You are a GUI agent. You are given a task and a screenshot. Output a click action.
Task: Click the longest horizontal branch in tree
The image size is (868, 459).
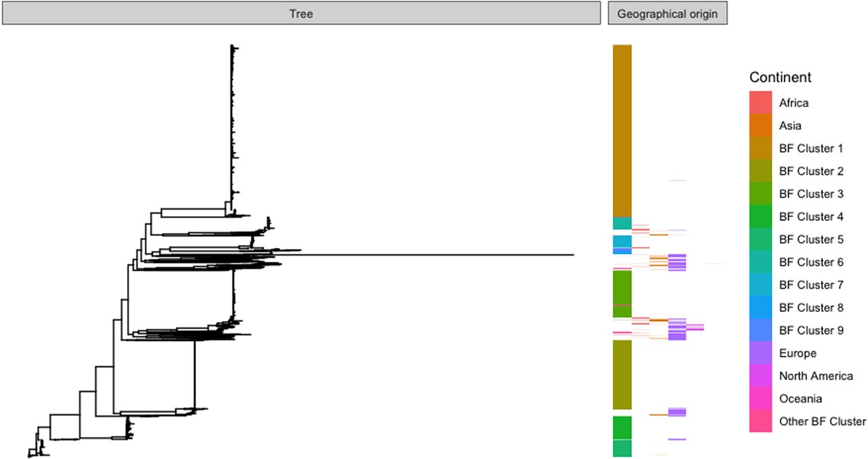click(x=434, y=255)
